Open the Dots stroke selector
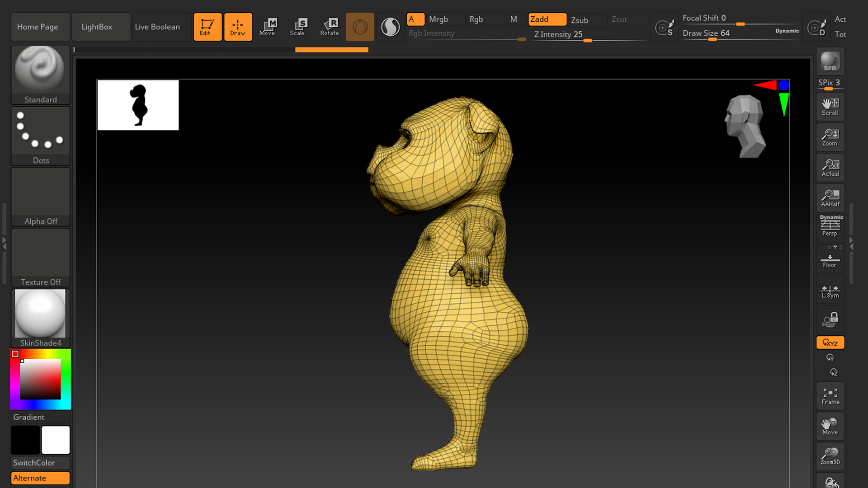The width and height of the screenshot is (868, 488). pos(40,136)
